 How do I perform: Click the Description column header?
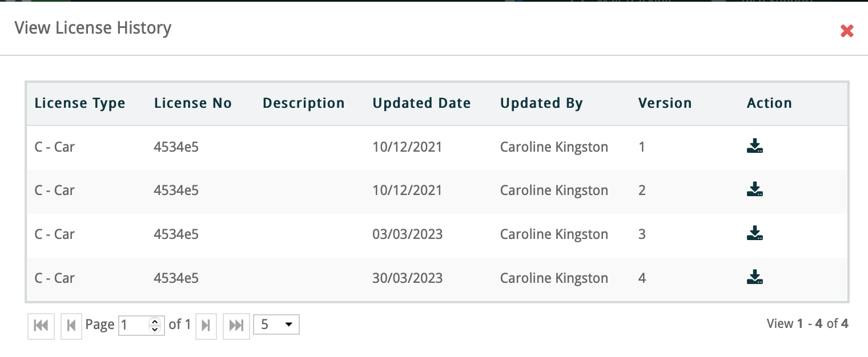coord(304,103)
